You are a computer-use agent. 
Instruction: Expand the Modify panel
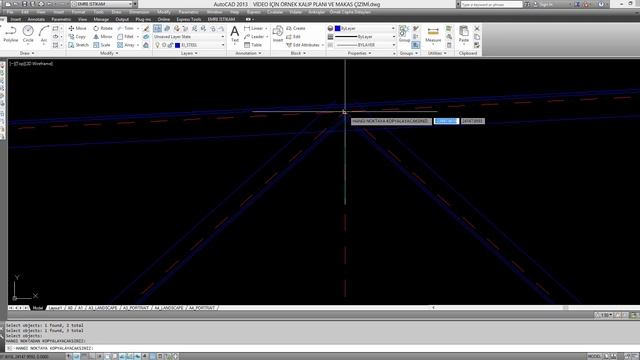(109, 53)
